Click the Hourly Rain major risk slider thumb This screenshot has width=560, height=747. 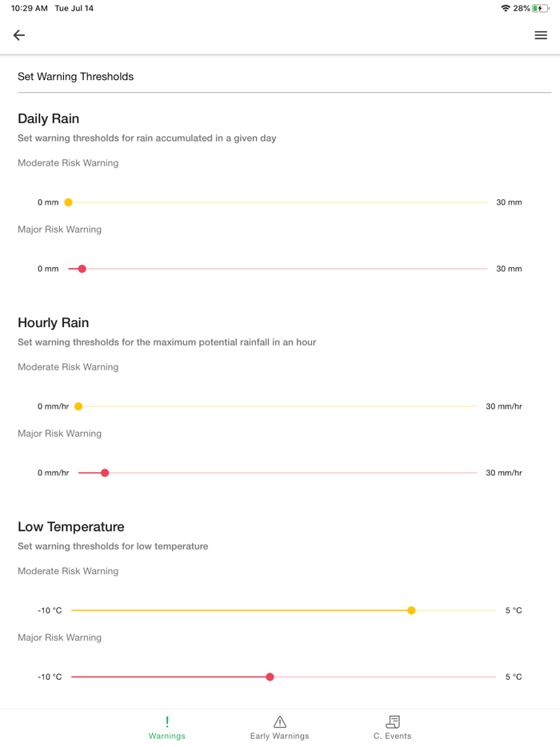click(x=104, y=473)
